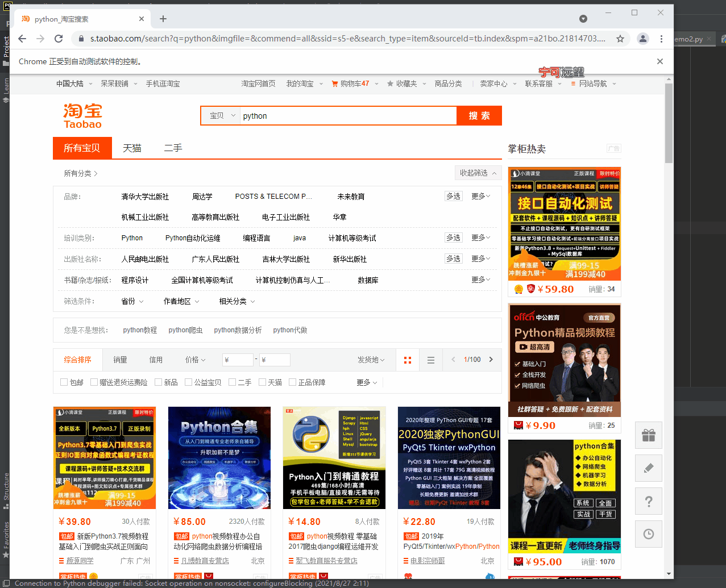726x588 pixels.
Task: Select the 天猫 tab beside 所有宝贝
Action: pos(132,148)
